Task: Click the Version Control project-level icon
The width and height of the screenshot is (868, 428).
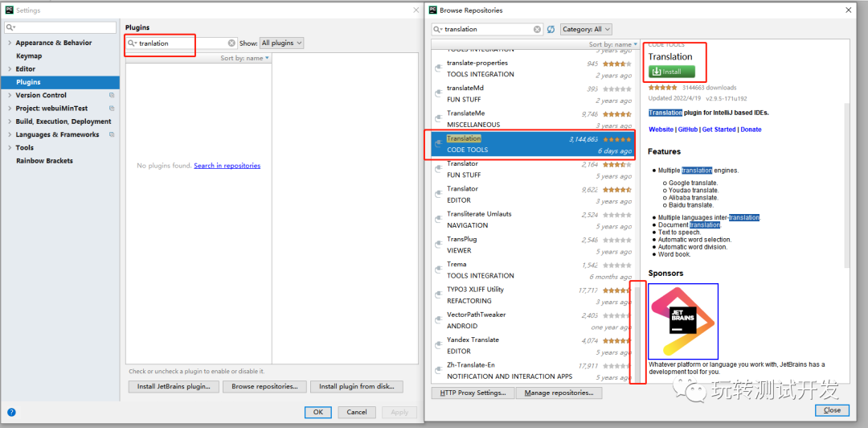Action: click(x=112, y=96)
